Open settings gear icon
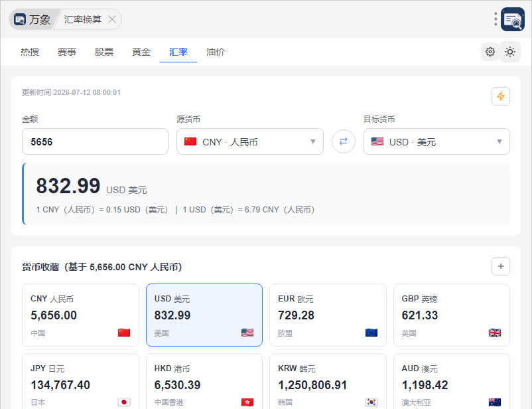This screenshot has height=409, width=532. [490, 52]
